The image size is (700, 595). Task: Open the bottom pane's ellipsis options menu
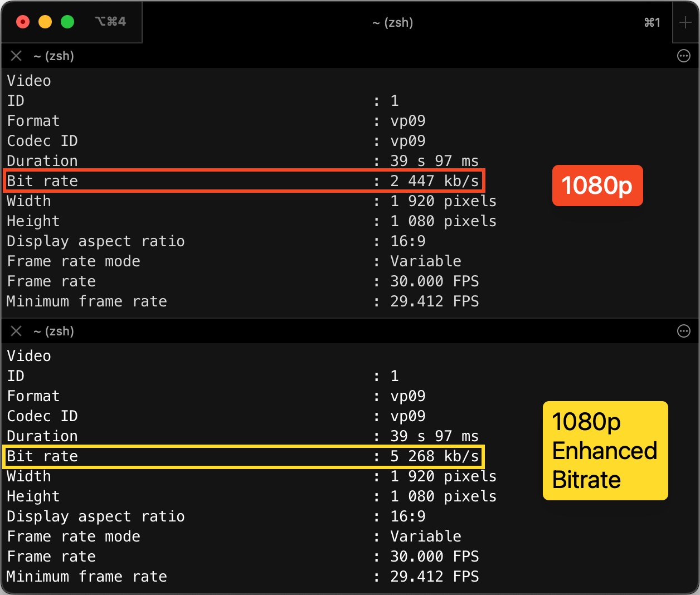[x=684, y=331]
